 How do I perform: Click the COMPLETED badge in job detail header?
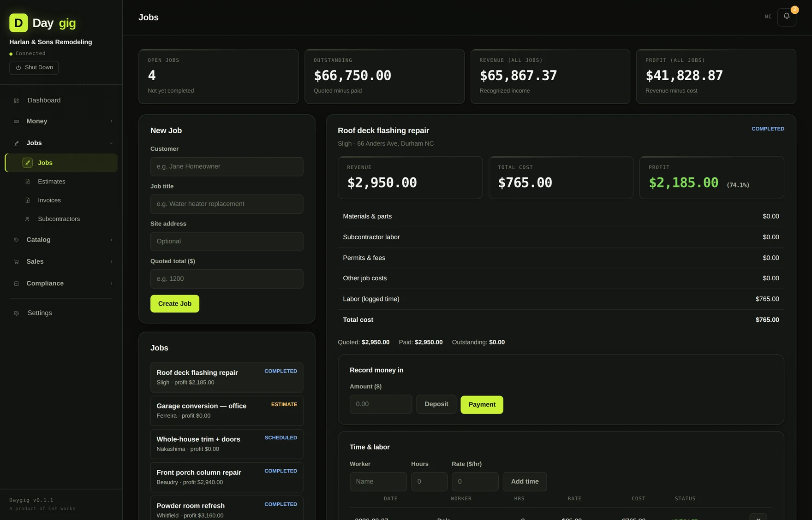click(x=768, y=129)
